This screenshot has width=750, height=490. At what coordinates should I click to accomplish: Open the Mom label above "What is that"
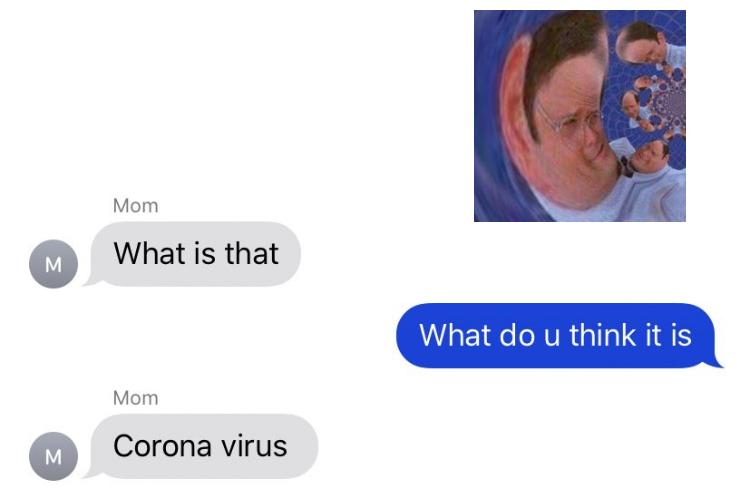pyautogui.click(x=135, y=206)
